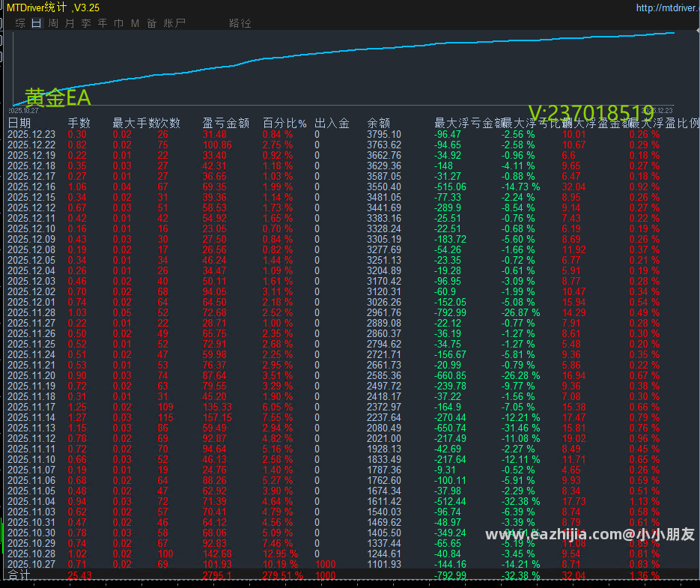This screenshot has width=700, height=588.
Task: Select the 2025.12.16 date cell
Action: [x=31, y=187]
